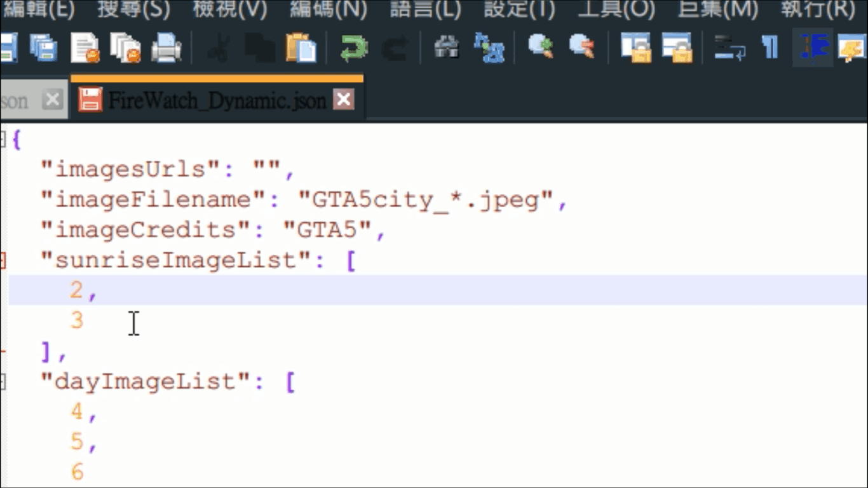Click the Print toolbar icon
The image size is (868, 488).
(x=166, y=48)
